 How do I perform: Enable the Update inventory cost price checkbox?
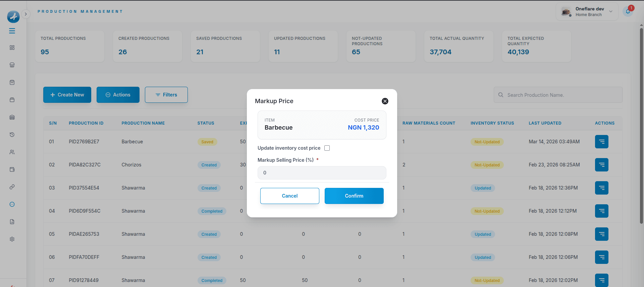[327, 148]
